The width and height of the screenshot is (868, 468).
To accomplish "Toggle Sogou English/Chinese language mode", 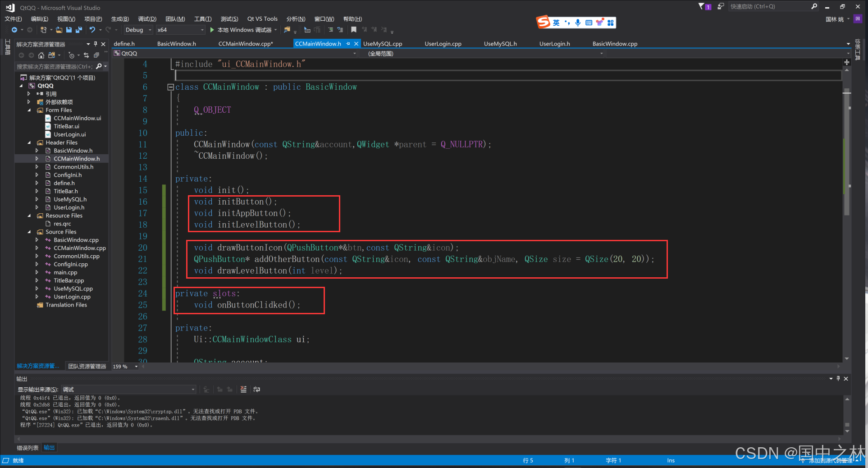I will coord(556,23).
